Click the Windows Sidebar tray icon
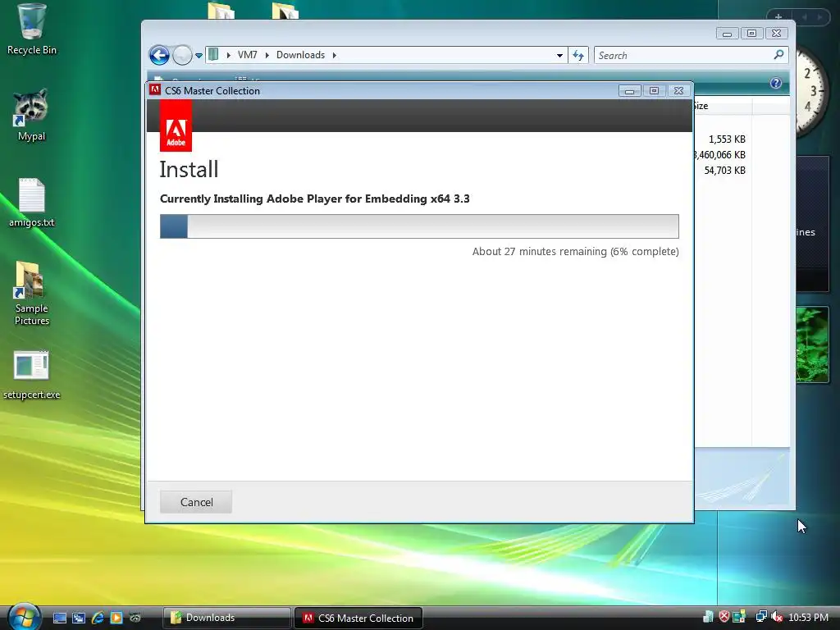840x630 pixels. click(x=739, y=617)
